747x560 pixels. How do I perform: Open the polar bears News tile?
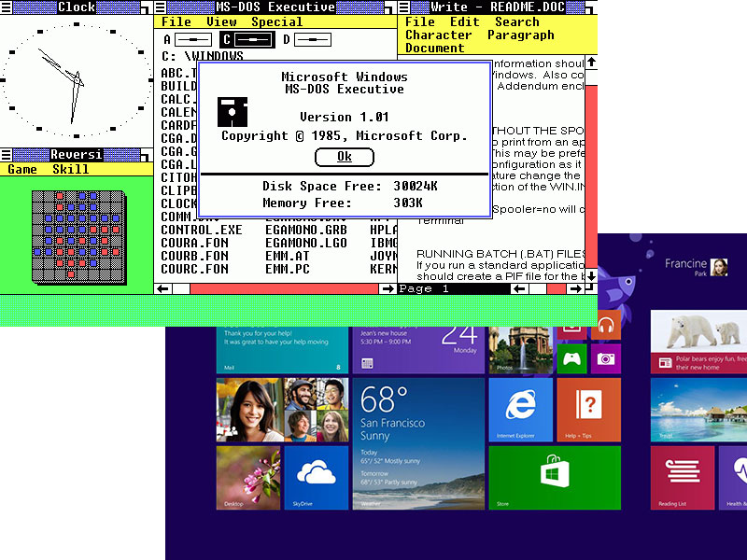click(x=698, y=342)
